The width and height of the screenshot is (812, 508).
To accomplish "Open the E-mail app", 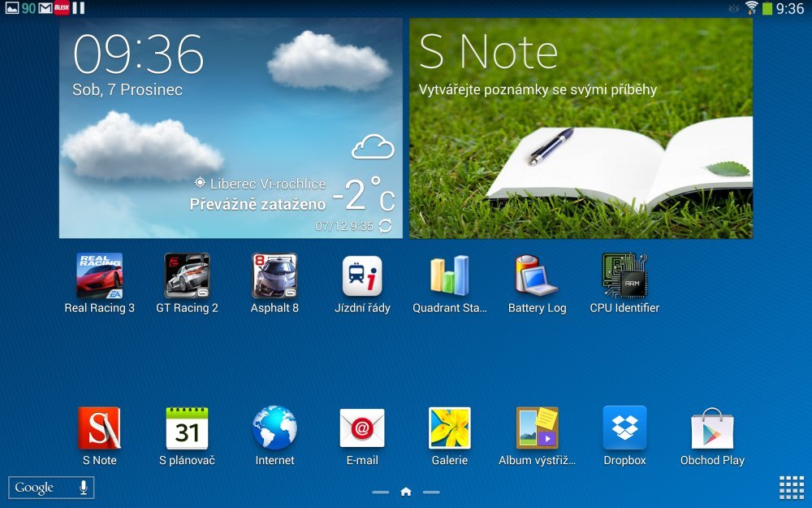I will pyautogui.click(x=362, y=428).
